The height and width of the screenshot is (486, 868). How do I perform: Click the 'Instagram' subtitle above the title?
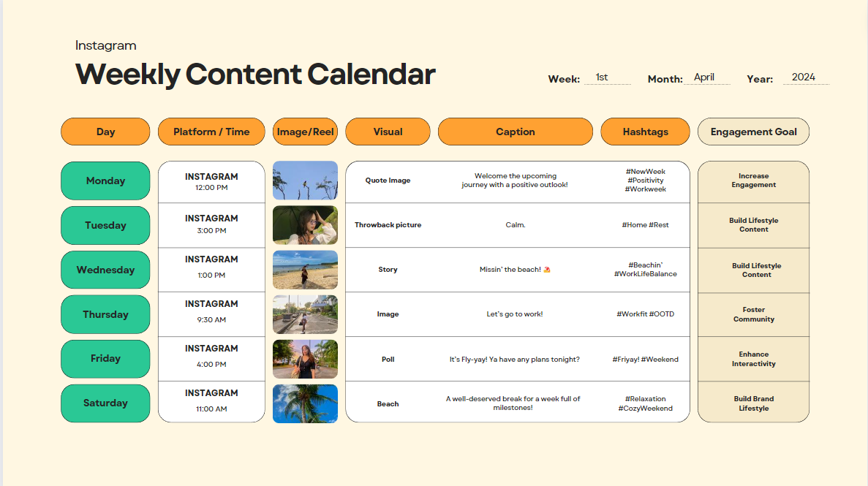(106, 45)
